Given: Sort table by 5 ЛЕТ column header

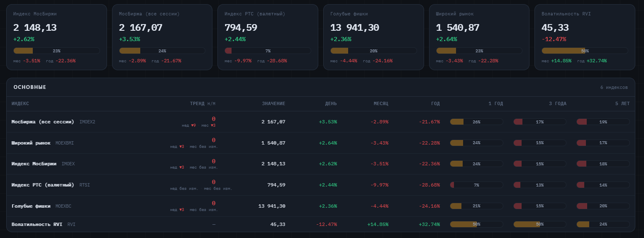Looking at the screenshot, I should [622, 104].
